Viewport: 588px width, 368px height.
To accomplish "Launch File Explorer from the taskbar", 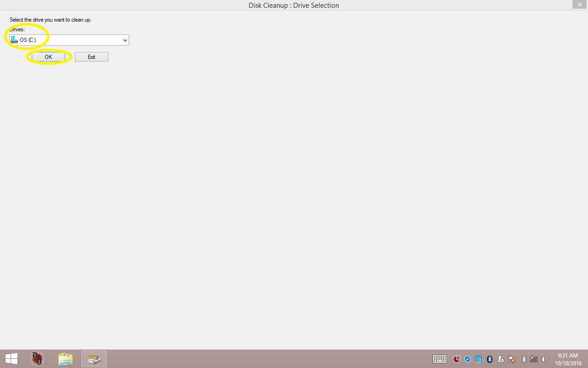I will (x=66, y=359).
